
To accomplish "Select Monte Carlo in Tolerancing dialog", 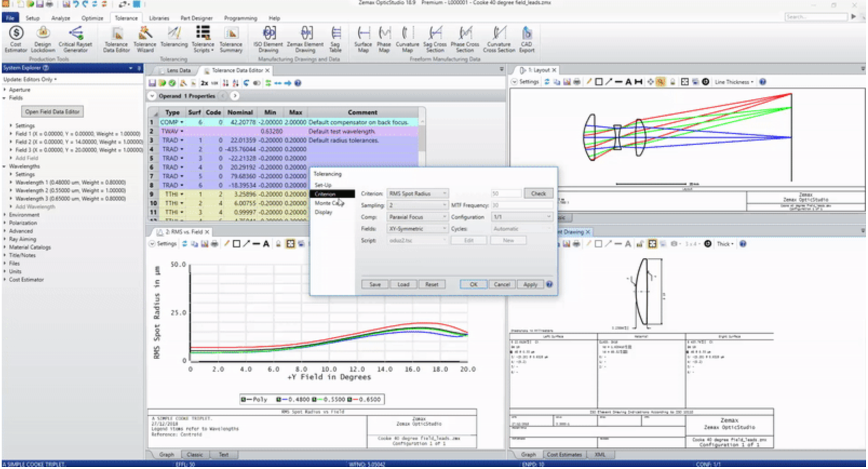I will tap(328, 203).
